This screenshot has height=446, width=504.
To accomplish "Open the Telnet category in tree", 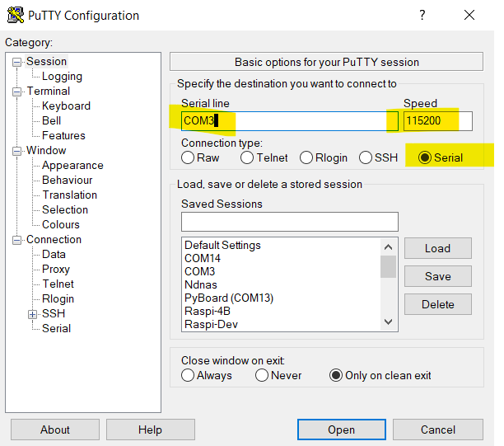I will (x=58, y=284).
